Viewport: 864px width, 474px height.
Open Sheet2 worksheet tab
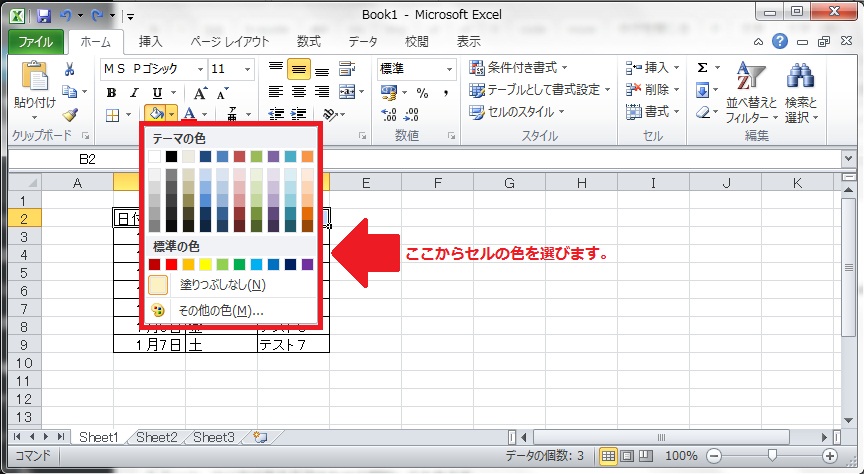coord(157,437)
